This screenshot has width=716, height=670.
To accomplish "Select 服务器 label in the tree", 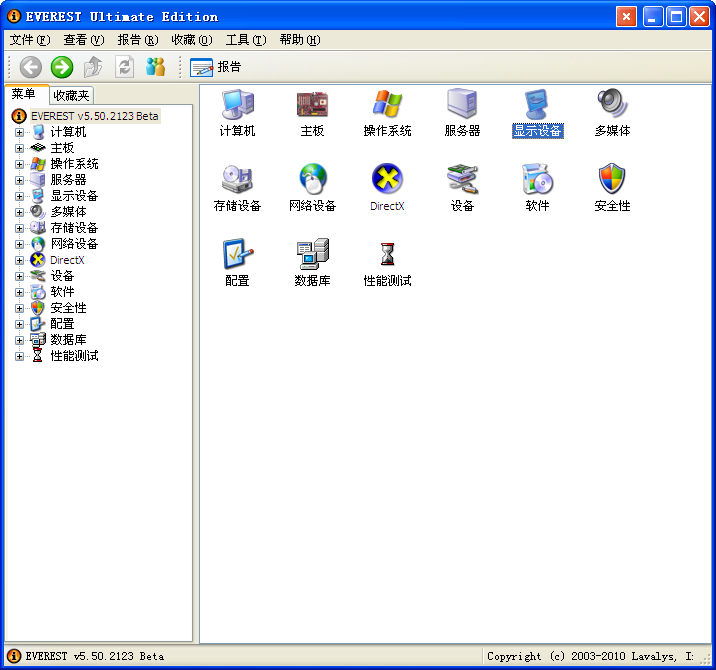I will 68,180.
